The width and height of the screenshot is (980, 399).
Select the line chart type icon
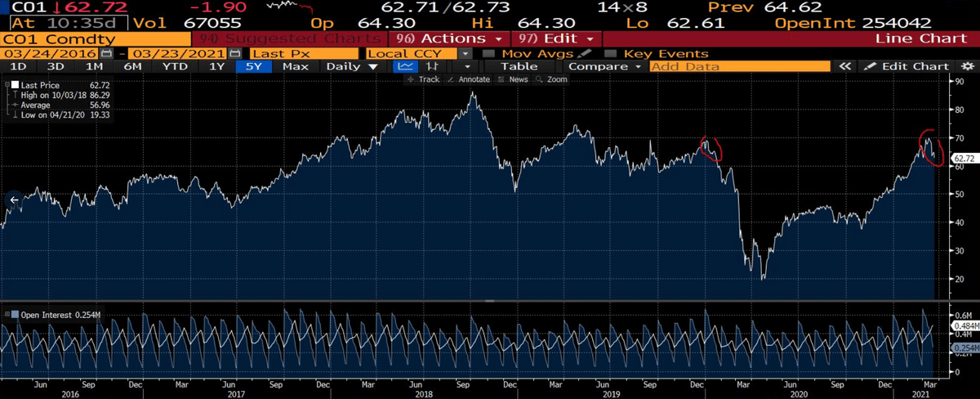coord(404,66)
